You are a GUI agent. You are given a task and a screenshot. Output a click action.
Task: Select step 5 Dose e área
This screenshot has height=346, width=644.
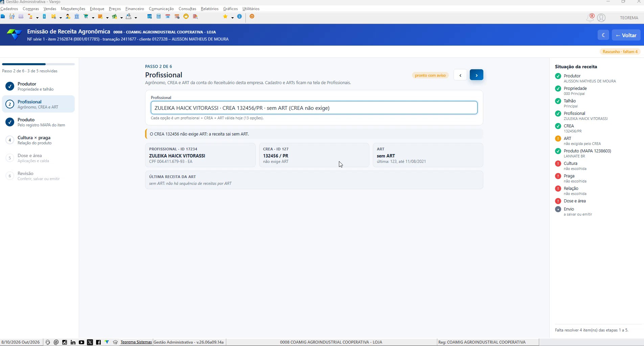click(x=38, y=158)
